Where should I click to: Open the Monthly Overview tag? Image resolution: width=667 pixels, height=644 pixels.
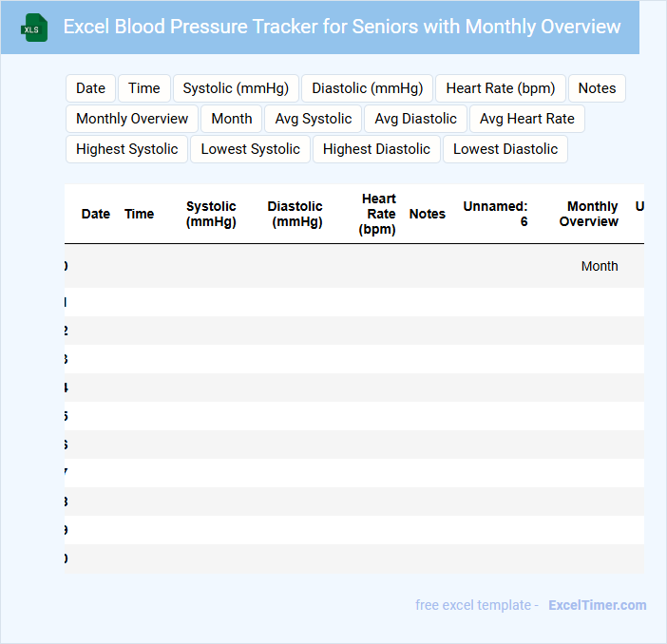point(132,119)
